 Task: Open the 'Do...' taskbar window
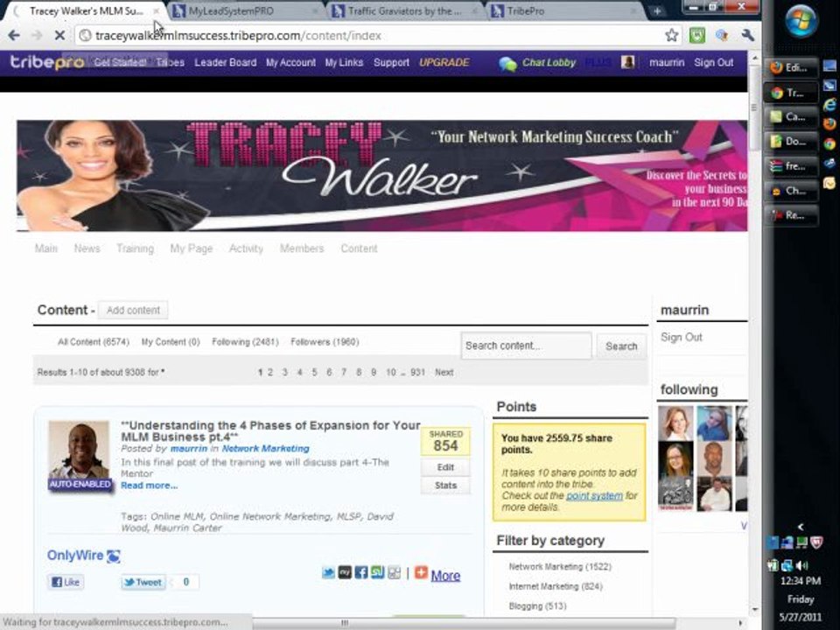pos(791,142)
